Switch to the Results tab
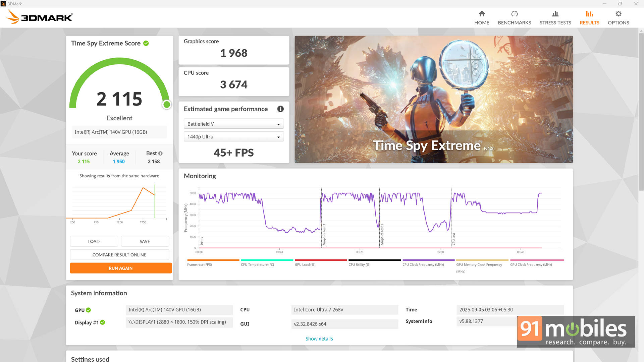Image resolution: width=644 pixels, height=362 pixels. point(589,22)
